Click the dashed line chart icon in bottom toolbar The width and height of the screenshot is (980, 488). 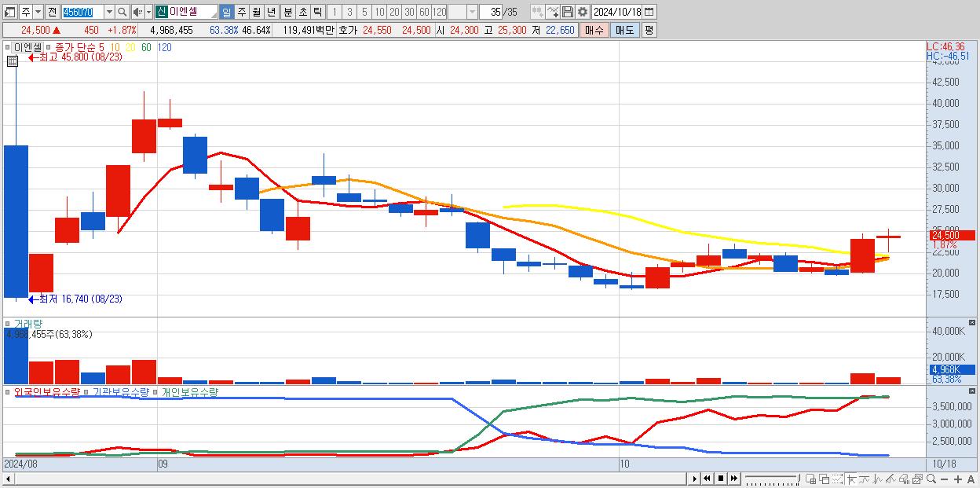coord(837,479)
